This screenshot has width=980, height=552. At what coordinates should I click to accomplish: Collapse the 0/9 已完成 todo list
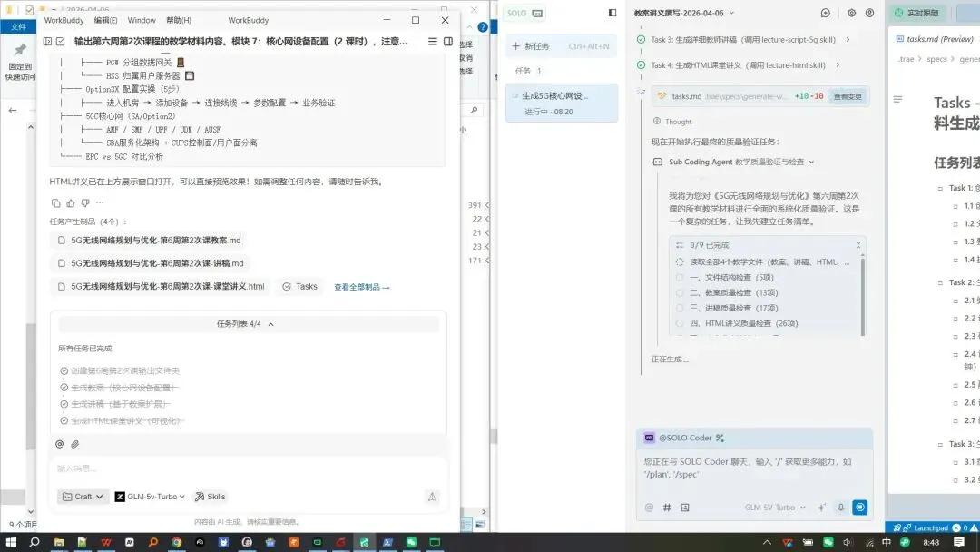pyautogui.click(x=858, y=245)
